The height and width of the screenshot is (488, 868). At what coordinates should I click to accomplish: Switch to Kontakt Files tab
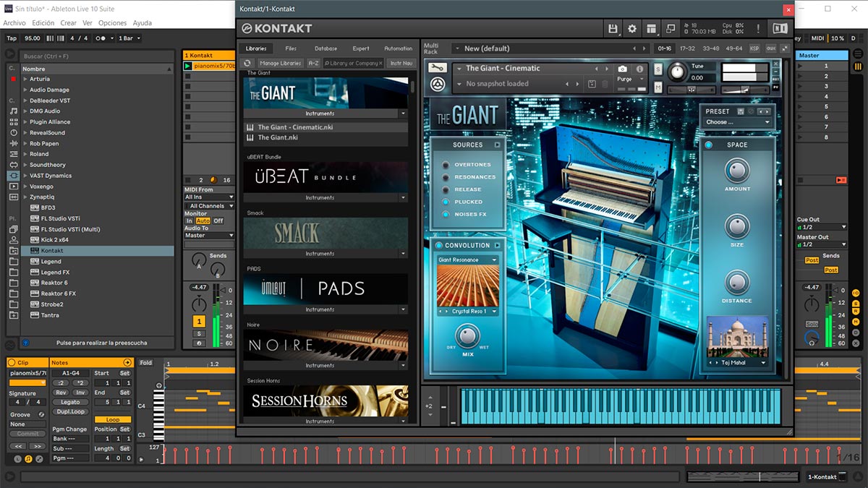coord(291,48)
